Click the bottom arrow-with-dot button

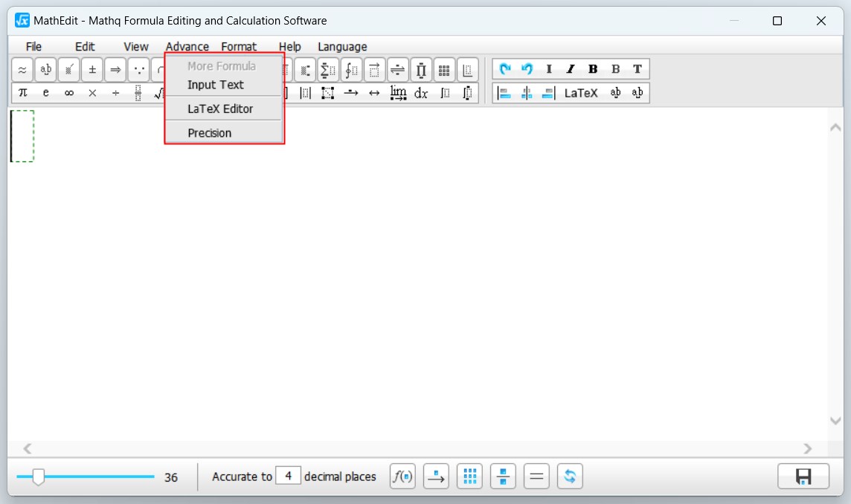pos(436,476)
